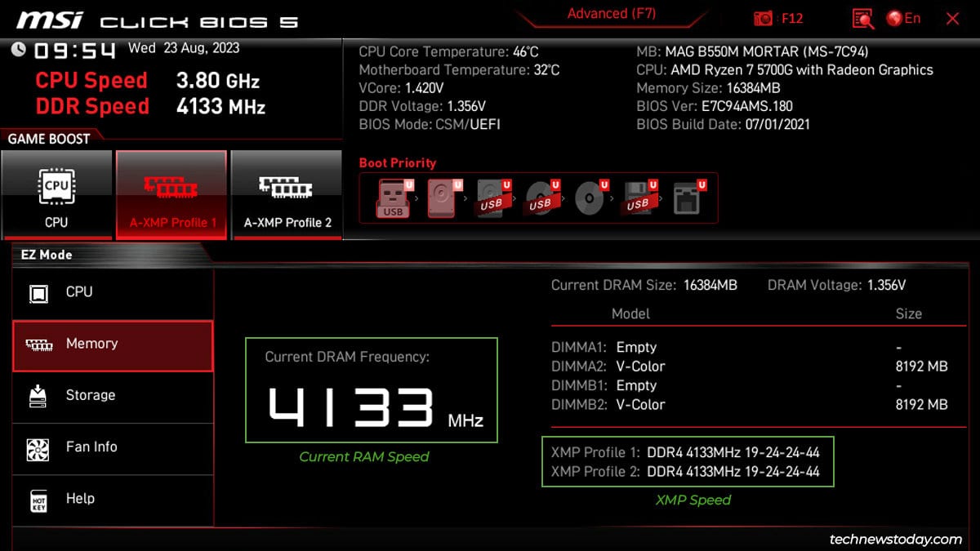The image size is (980, 551).
Task: Select the USB key boot device icon
Action: 394,198
